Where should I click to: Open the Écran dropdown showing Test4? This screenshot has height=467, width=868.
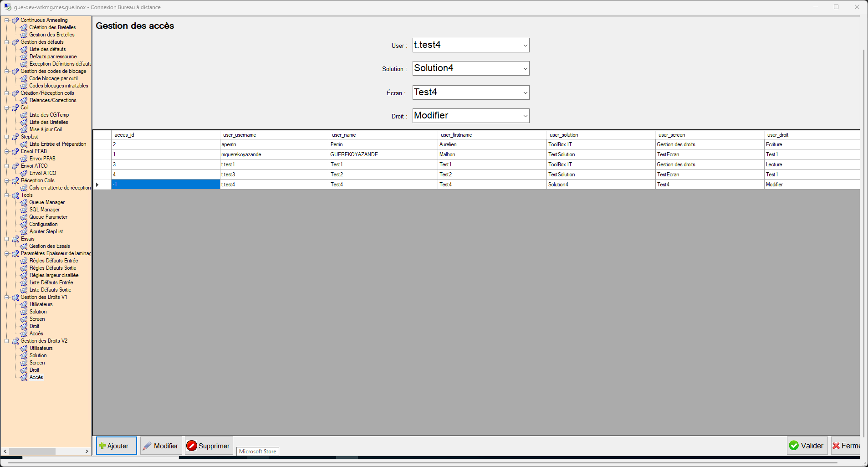click(x=525, y=93)
